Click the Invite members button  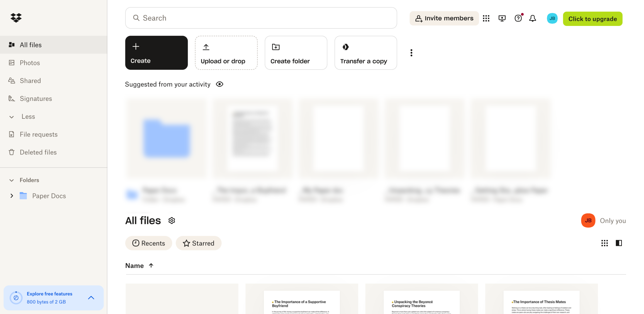(444, 18)
